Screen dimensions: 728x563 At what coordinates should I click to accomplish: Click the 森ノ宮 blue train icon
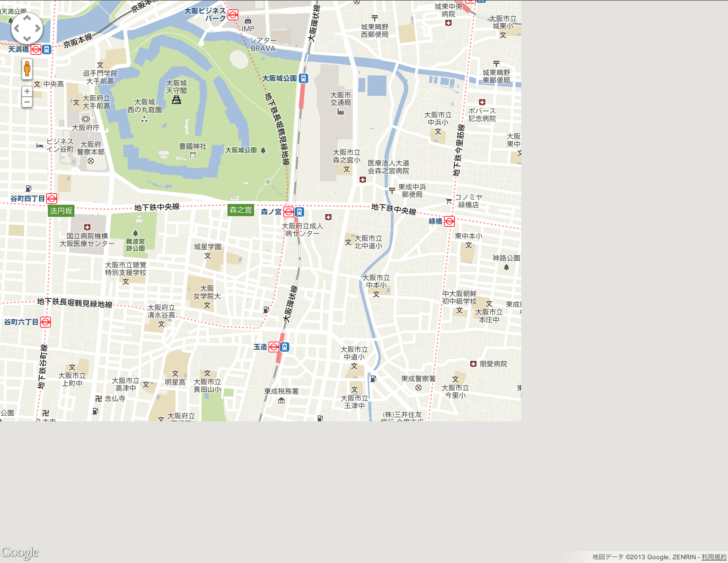(299, 212)
